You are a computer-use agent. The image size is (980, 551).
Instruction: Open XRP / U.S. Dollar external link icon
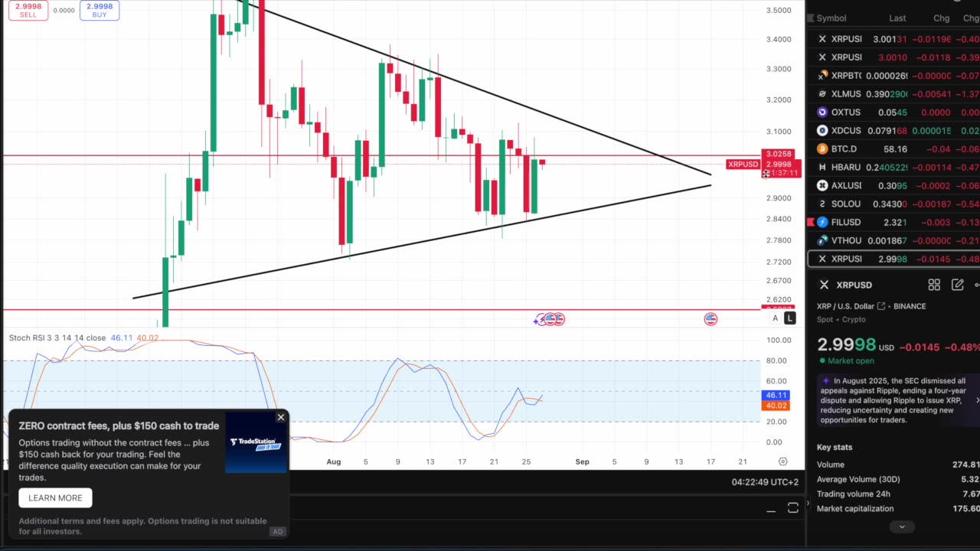pos(881,306)
